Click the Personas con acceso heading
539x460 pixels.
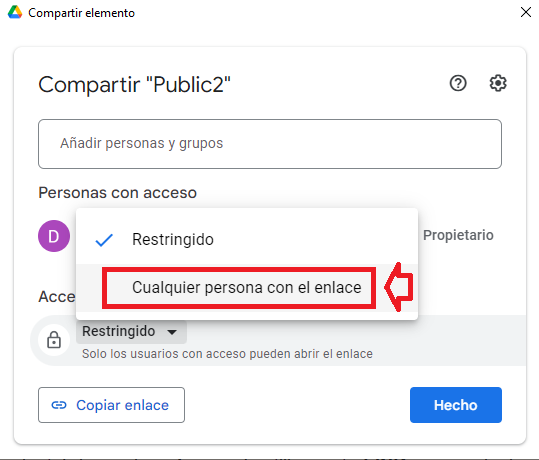118,193
